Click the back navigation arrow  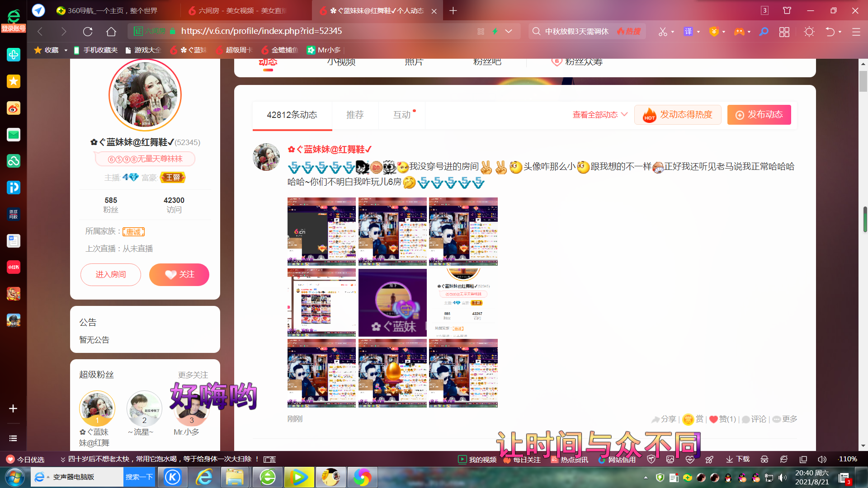tap(40, 32)
